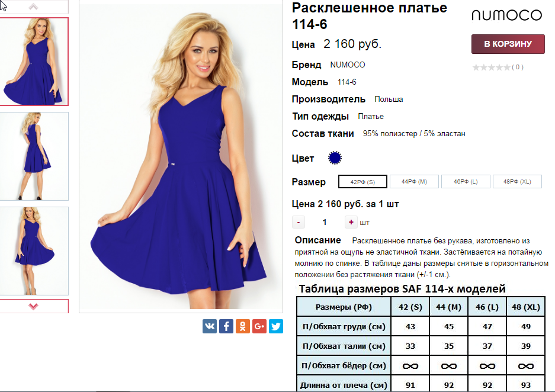Choose size 48РФ (XL)
This screenshot has height=392, width=555.
pyautogui.click(x=517, y=182)
